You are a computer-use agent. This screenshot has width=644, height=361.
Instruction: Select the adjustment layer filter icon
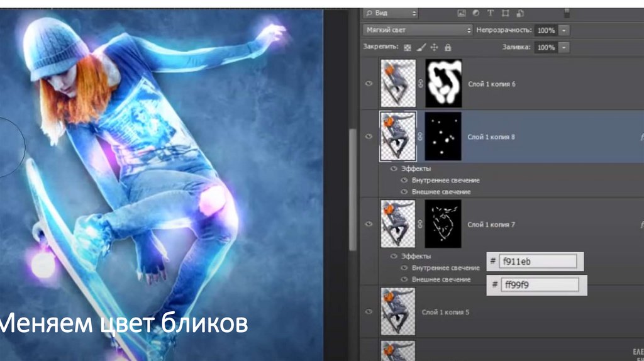[475, 13]
